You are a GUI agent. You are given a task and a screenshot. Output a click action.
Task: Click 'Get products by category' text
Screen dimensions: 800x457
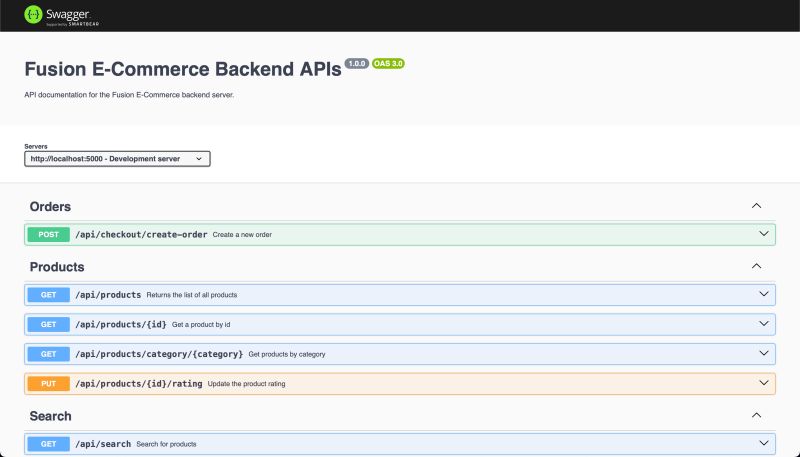click(287, 354)
